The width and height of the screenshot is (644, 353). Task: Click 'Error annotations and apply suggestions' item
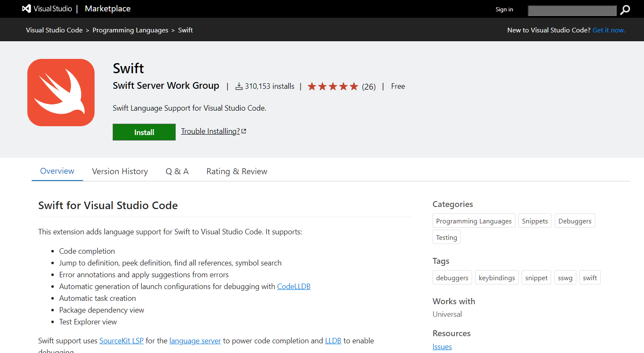click(144, 275)
